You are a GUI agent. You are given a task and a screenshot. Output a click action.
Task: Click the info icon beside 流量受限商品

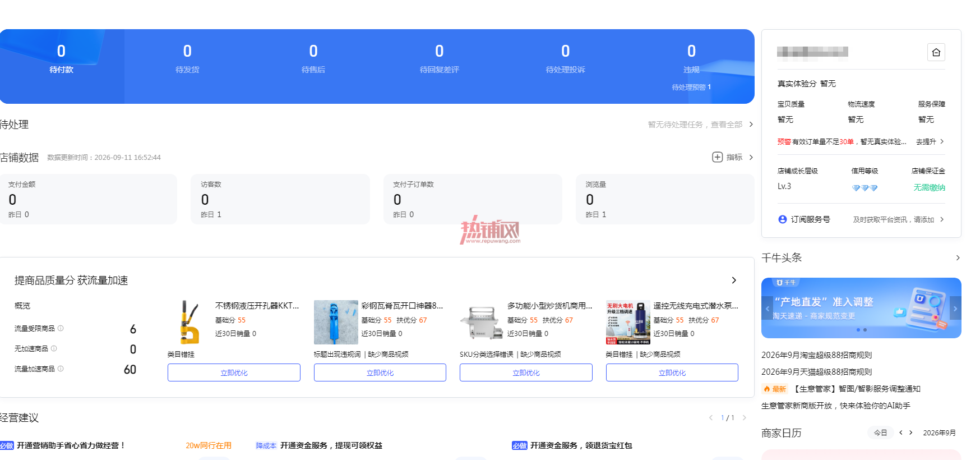pos(61,328)
